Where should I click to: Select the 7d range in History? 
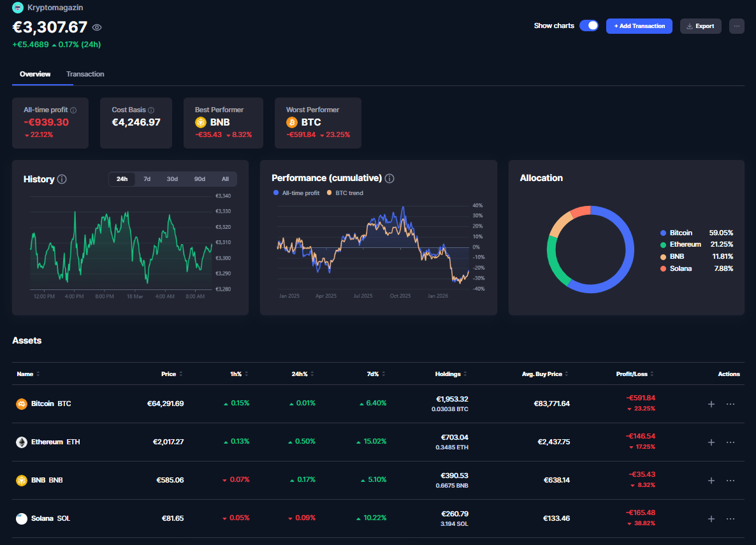147,179
